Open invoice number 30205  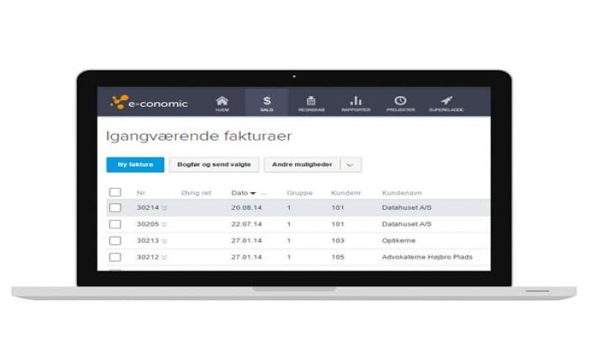pos(147,224)
